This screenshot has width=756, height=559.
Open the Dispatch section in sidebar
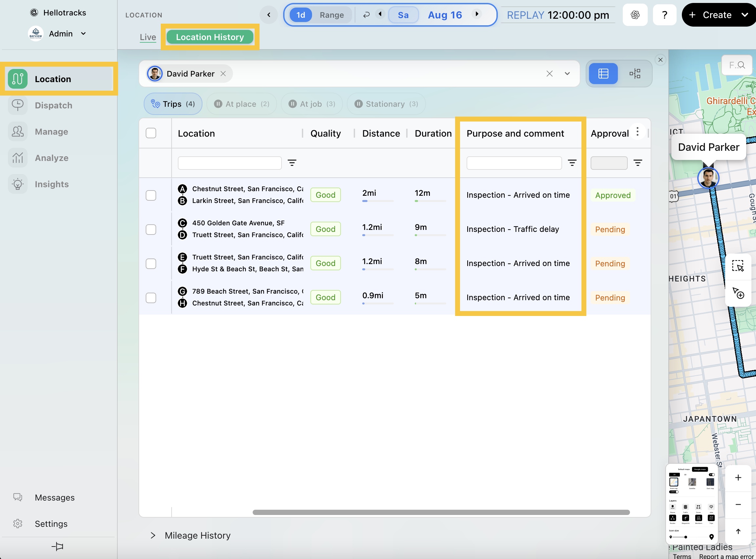53,105
